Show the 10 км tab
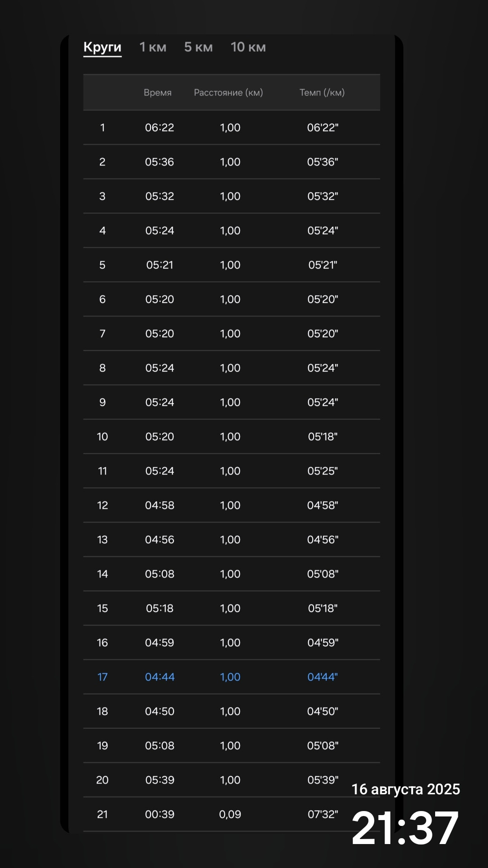Screen dimensions: 488x868 (x=248, y=47)
